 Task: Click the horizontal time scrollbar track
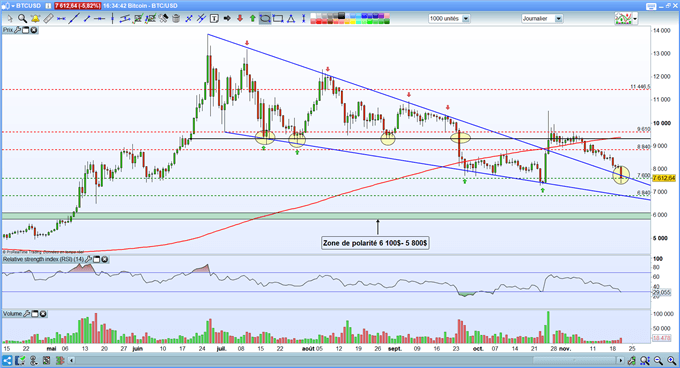(x=346, y=360)
